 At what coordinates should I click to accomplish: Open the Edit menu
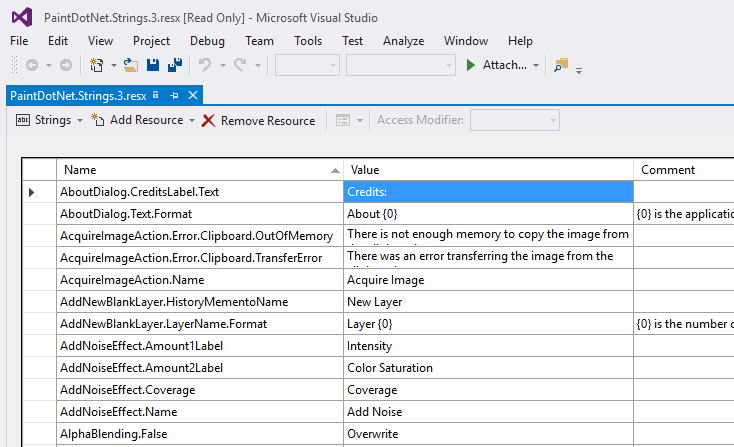pos(58,41)
